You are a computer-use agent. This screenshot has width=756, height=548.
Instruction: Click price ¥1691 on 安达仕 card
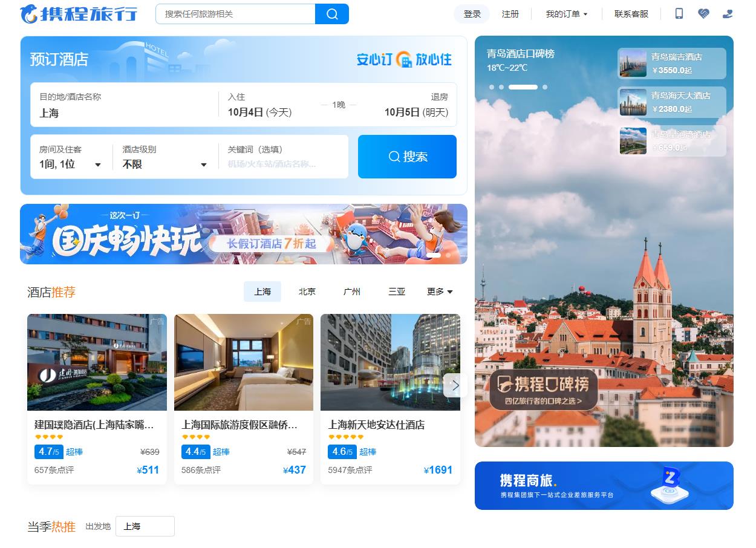(438, 470)
